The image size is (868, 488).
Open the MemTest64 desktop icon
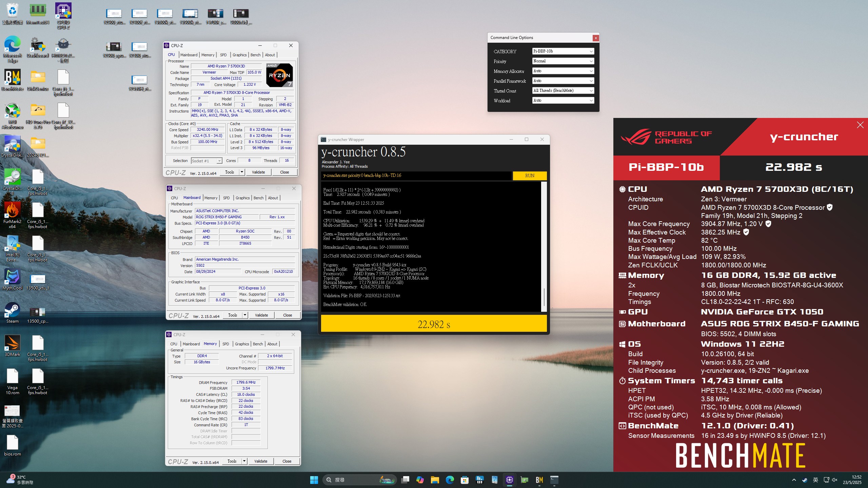38,14
